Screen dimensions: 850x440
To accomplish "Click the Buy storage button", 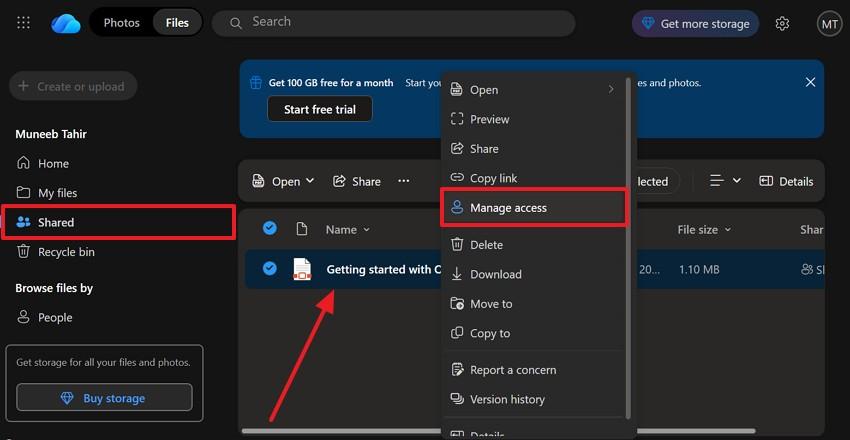I will [104, 398].
